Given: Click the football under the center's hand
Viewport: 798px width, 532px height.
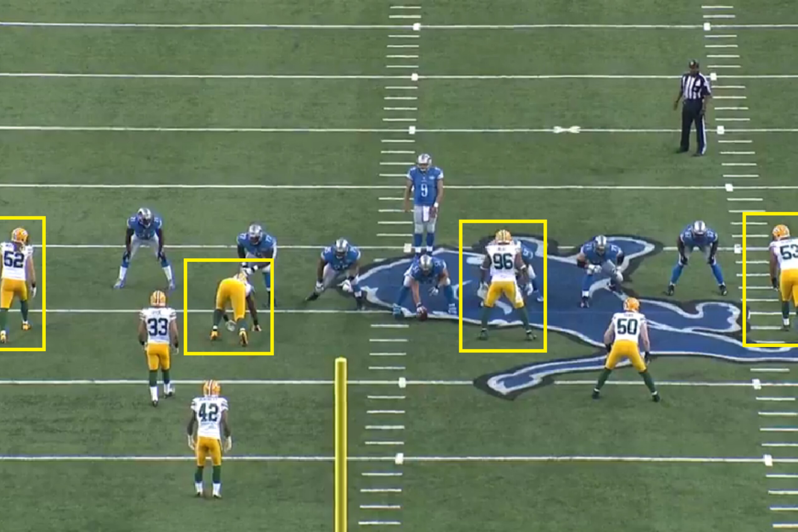Looking at the screenshot, I should (x=422, y=314).
